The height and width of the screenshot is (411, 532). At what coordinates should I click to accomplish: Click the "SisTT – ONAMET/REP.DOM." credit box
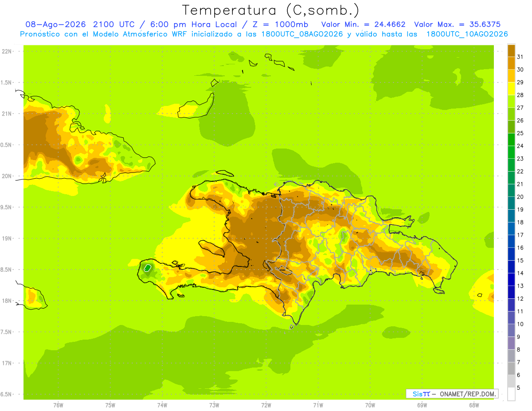click(452, 394)
